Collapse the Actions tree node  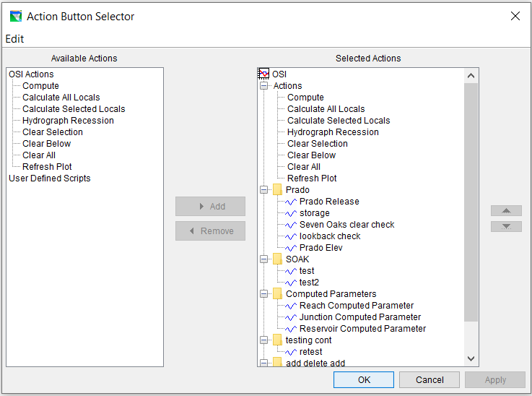(x=263, y=85)
